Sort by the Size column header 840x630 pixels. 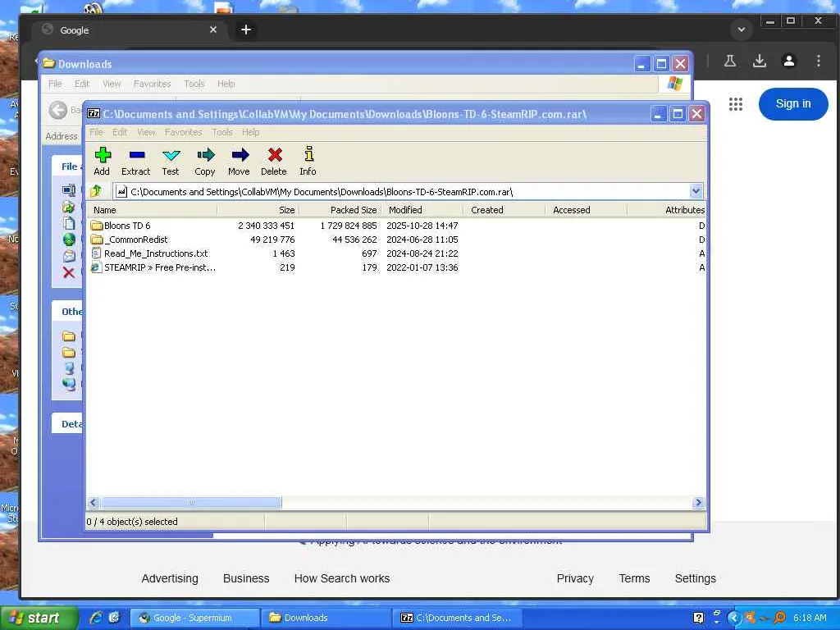coord(258,210)
